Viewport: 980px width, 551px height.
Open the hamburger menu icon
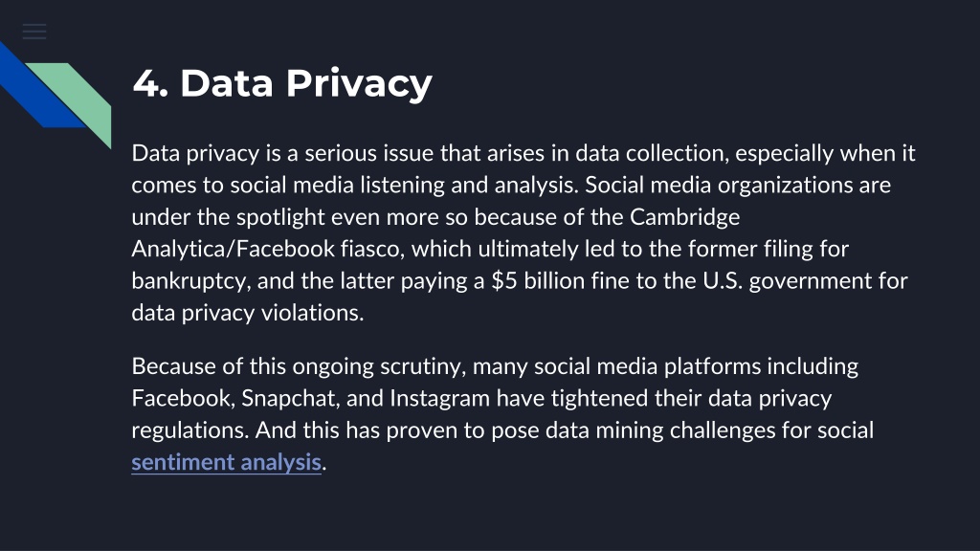coord(34,32)
